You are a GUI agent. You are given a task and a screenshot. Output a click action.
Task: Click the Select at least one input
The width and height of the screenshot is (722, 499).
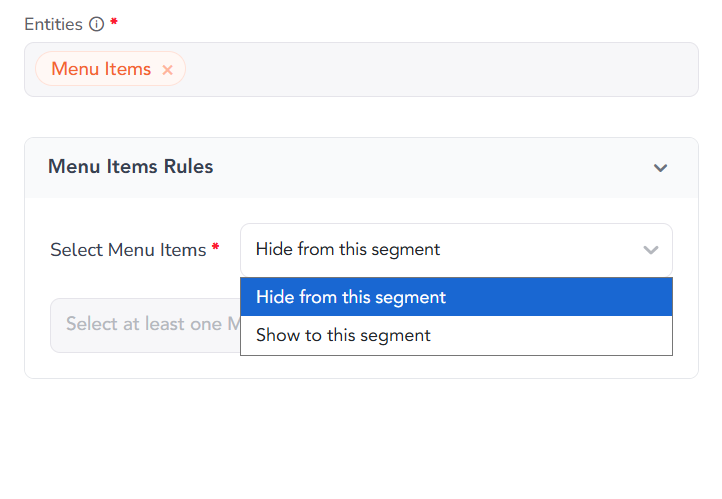point(145,325)
